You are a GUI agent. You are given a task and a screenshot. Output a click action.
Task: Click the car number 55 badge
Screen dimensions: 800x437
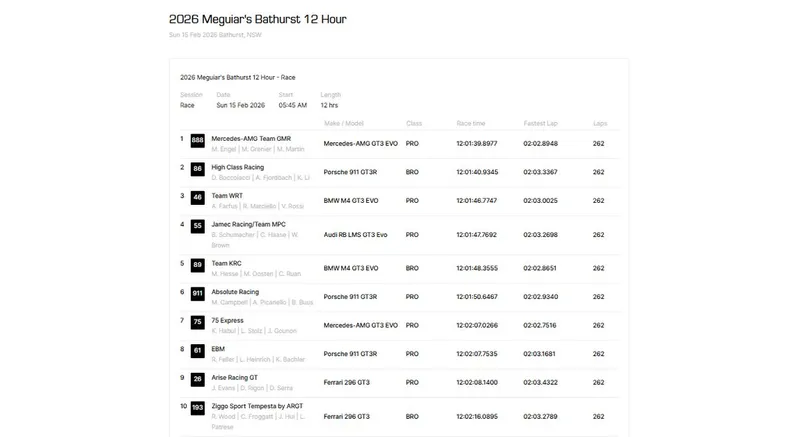point(197,227)
